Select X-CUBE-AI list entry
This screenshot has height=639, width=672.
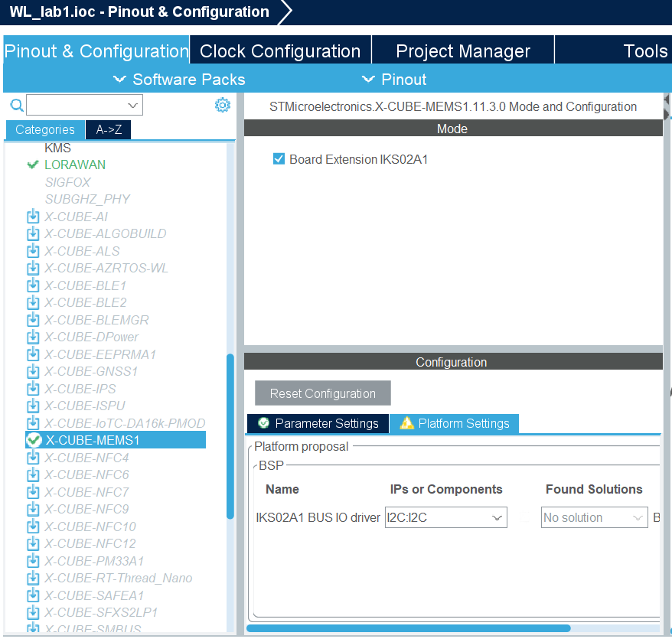point(77,217)
